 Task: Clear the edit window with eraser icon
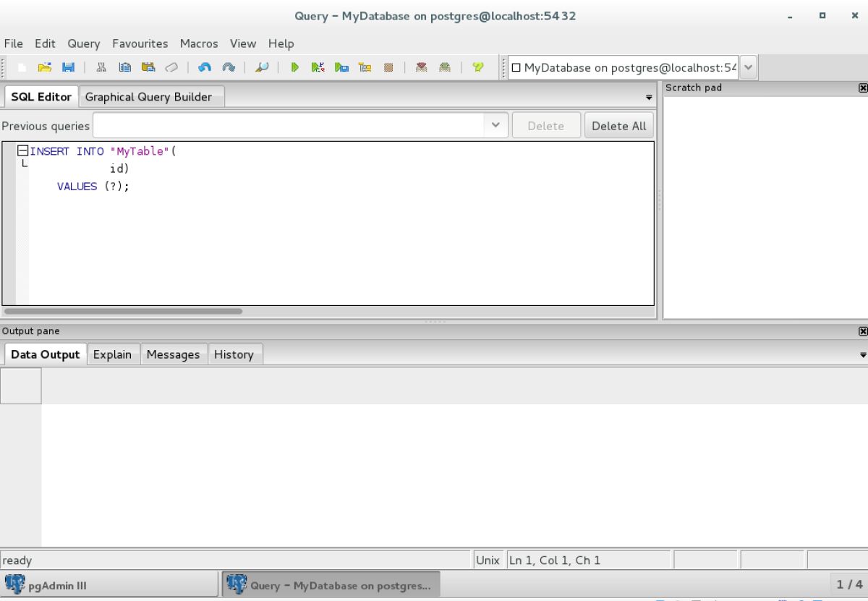[x=170, y=67]
